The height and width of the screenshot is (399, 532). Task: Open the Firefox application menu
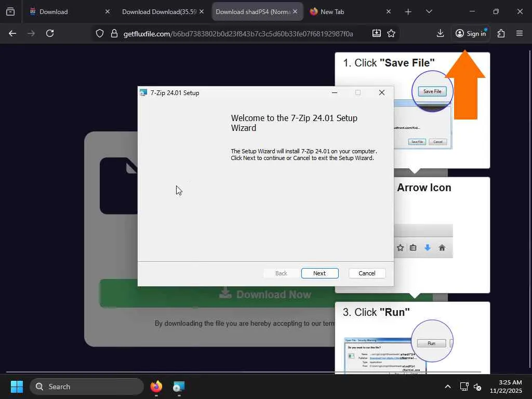coord(520,33)
